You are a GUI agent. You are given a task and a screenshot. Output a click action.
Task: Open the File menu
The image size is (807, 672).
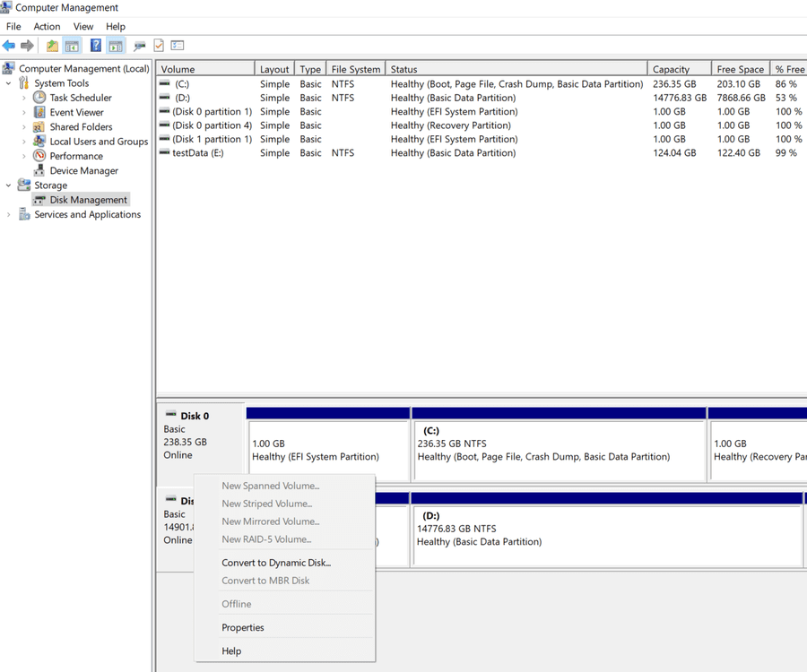click(x=13, y=26)
